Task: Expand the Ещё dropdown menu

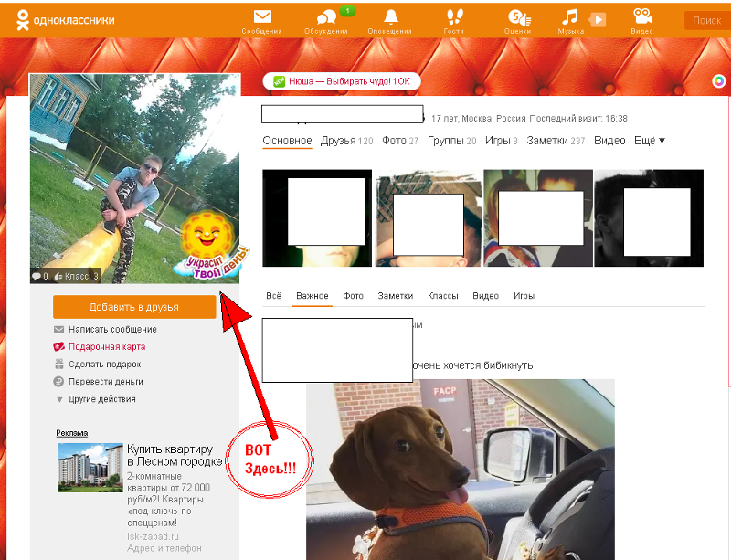Action: click(x=650, y=141)
